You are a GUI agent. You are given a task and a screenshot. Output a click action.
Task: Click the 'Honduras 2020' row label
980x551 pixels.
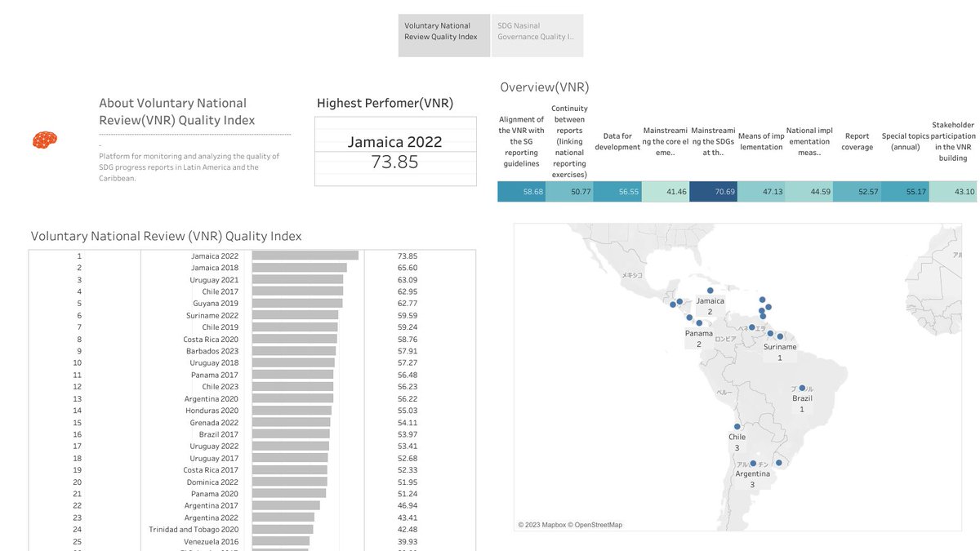coord(212,411)
